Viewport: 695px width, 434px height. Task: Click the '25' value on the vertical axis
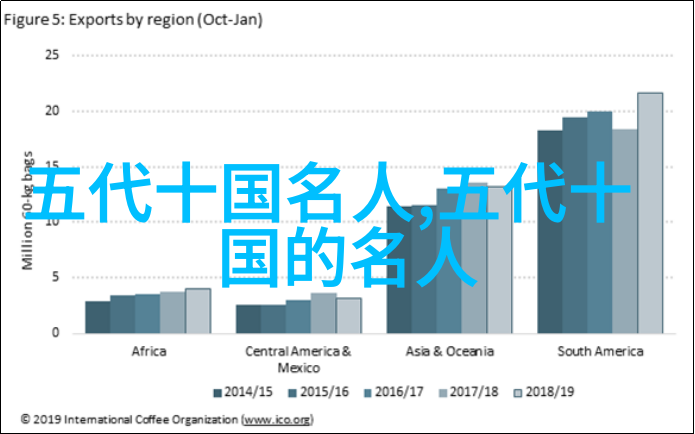(52, 55)
